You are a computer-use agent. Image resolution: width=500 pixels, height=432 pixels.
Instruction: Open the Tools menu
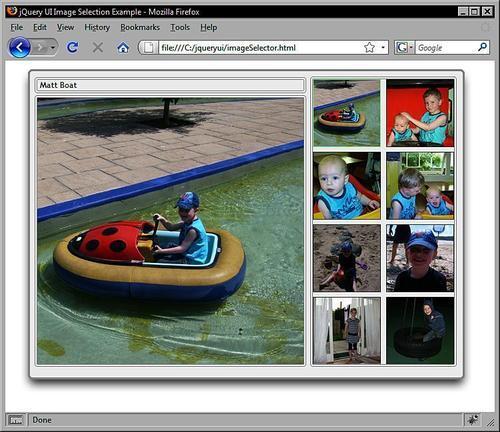click(x=180, y=27)
